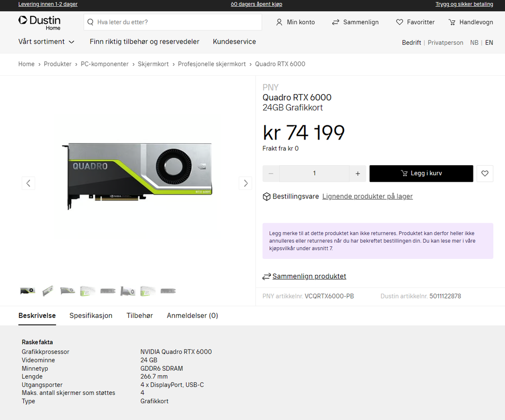
Task: Select the eighth product thumbnail
Action: tap(168, 291)
